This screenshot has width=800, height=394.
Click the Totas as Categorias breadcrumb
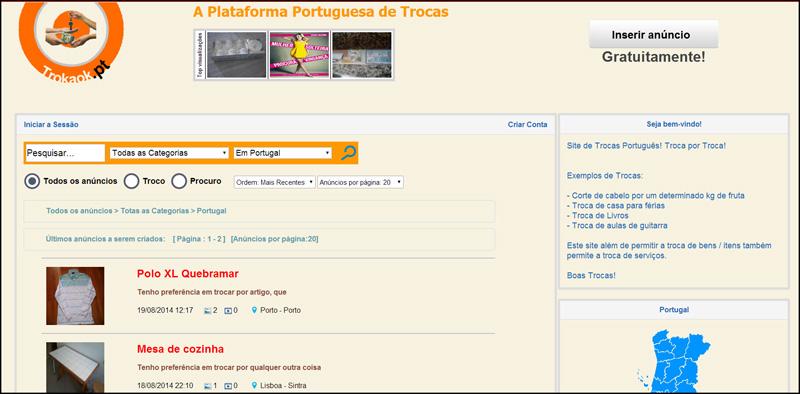point(155,211)
